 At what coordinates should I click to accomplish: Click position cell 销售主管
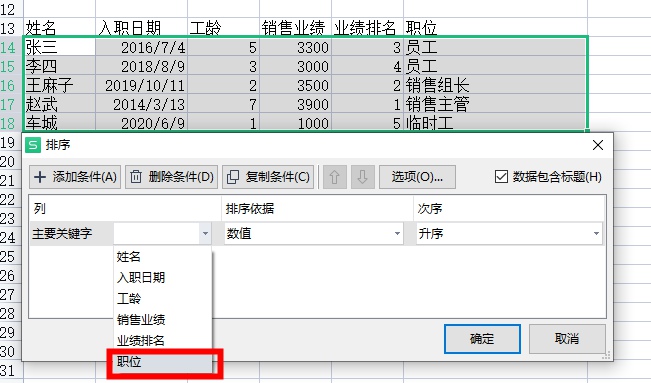click(496, 104)
